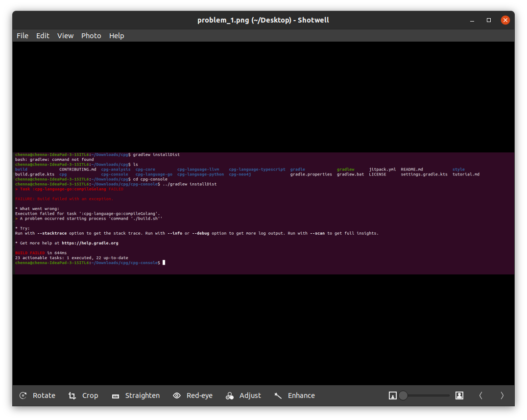Close the Shotwell window
Viewport: 527px width, 420px height.
click(505, 20)
